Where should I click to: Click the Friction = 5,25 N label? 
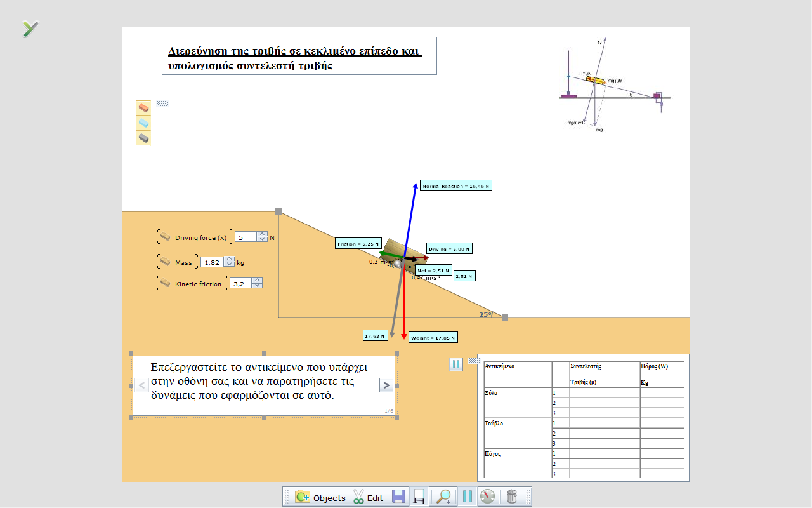coord(358,243)
